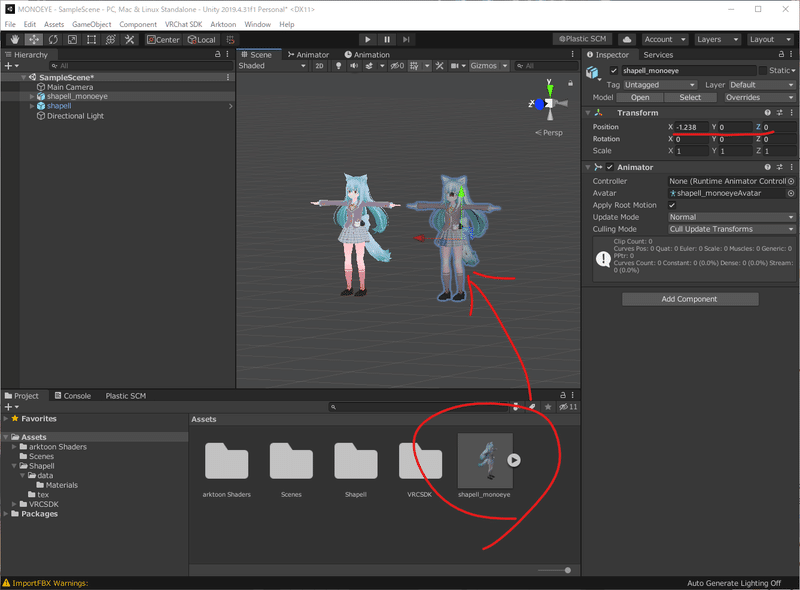
Task: Collapse the SampleScene hierarchy
Action: [23, 77]
